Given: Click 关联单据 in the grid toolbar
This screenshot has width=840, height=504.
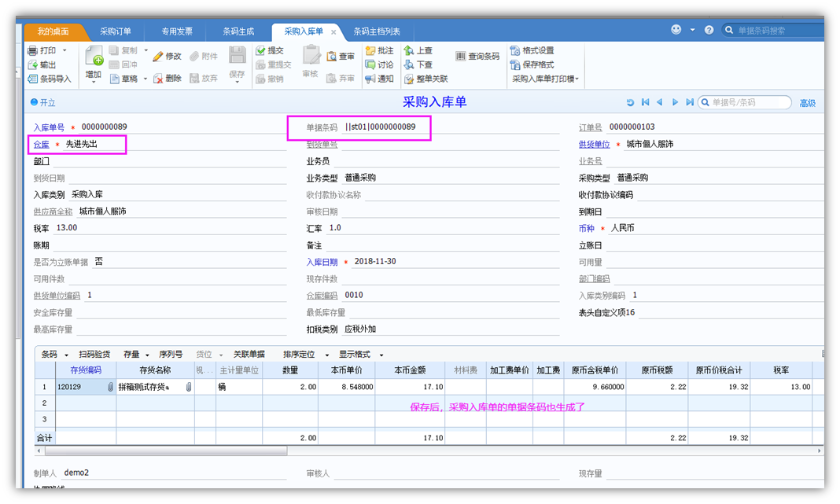Looking at the screenshot, I should point(249,355).
